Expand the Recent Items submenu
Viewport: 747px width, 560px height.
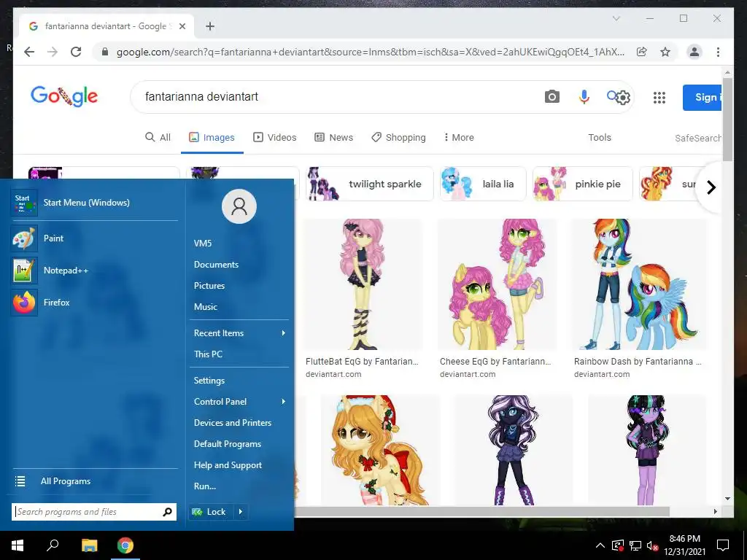point(239,332)
